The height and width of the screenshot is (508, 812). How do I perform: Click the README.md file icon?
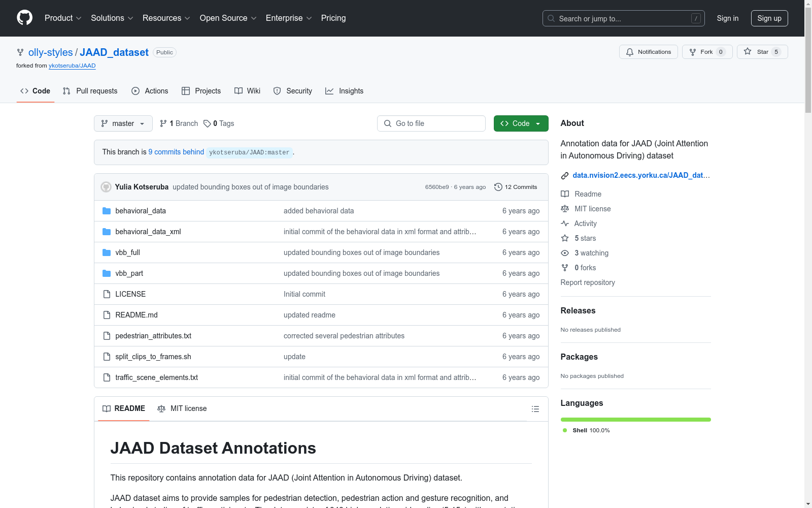pos(107,315)
